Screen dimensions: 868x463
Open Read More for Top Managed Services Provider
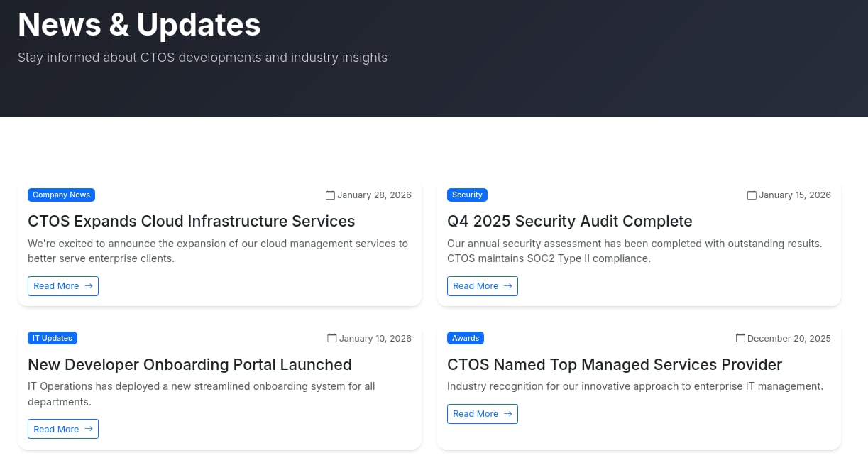[483, 414]
